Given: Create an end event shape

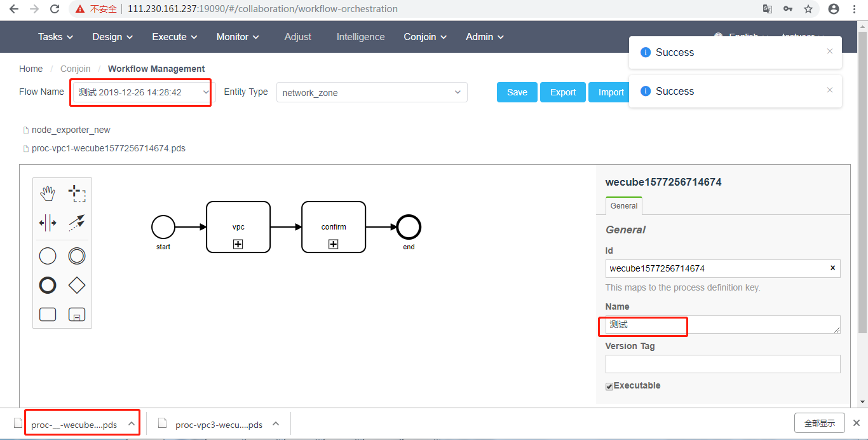Looking at the screenshot, I should (x=48, y=285).
